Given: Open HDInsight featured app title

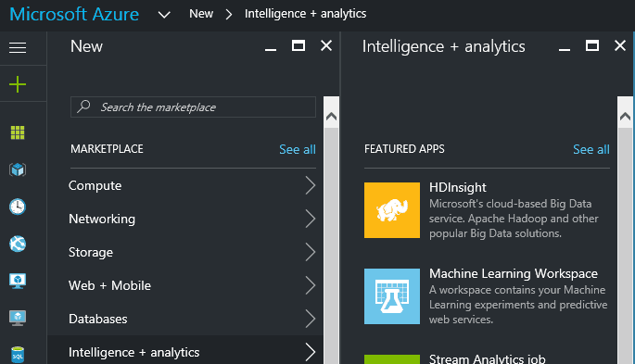Looking at the screenshot, I should point(458,188).
